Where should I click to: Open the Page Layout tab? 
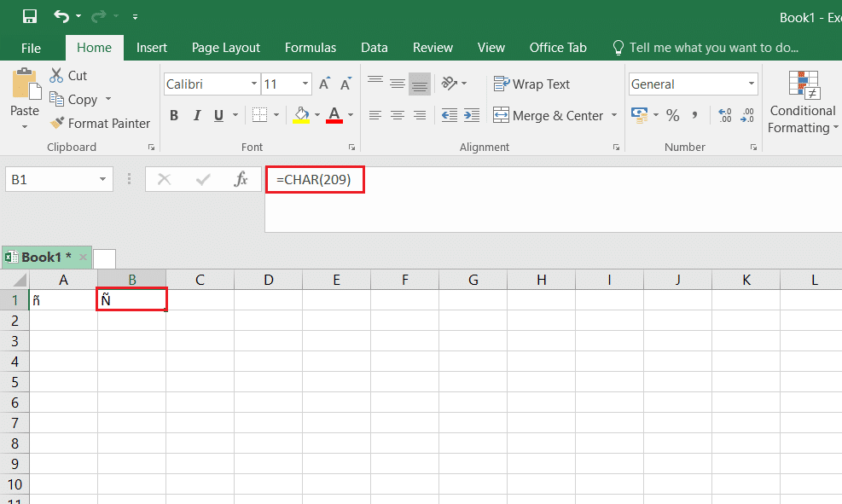pyautogui.click(x=226, y=48)
